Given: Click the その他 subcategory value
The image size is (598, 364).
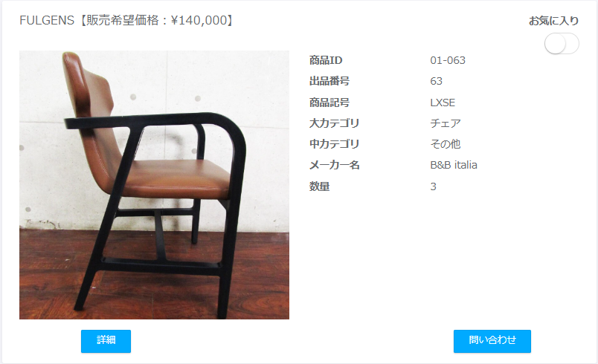Looking at the screenshot, I should (446, 144).
